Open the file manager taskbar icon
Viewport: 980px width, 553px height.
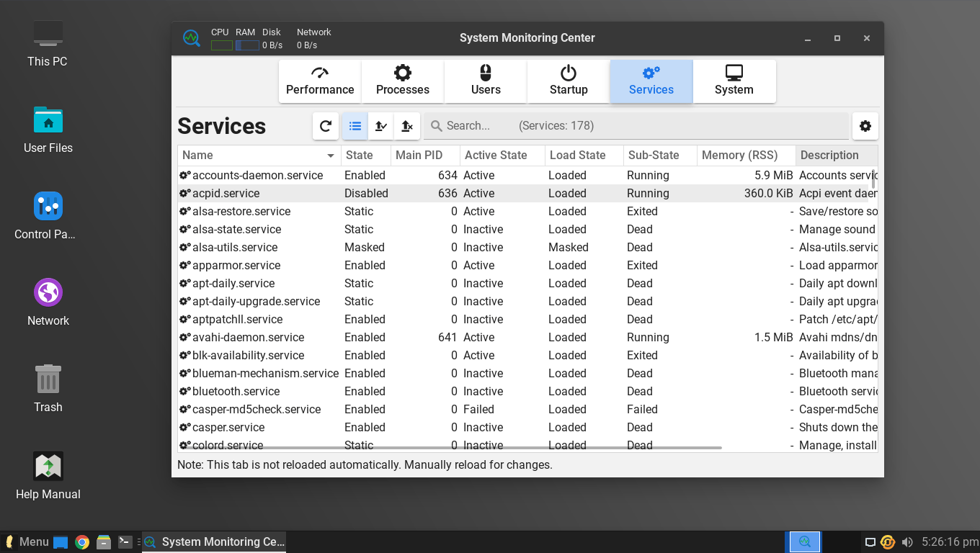tap(104, 542)
